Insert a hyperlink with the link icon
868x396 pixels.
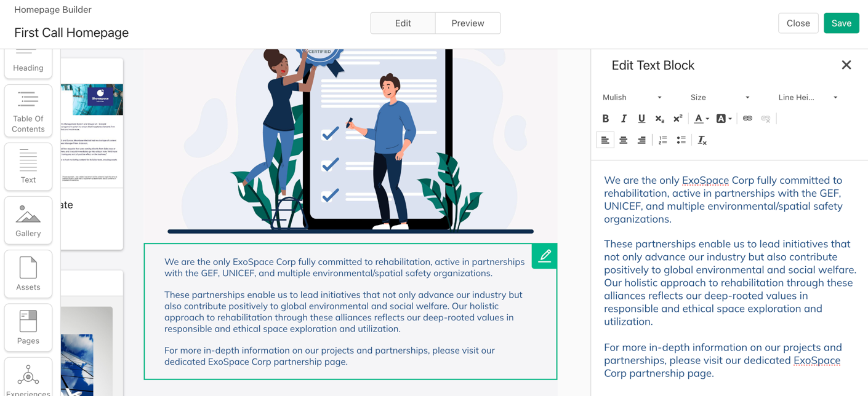coord(747,119)
